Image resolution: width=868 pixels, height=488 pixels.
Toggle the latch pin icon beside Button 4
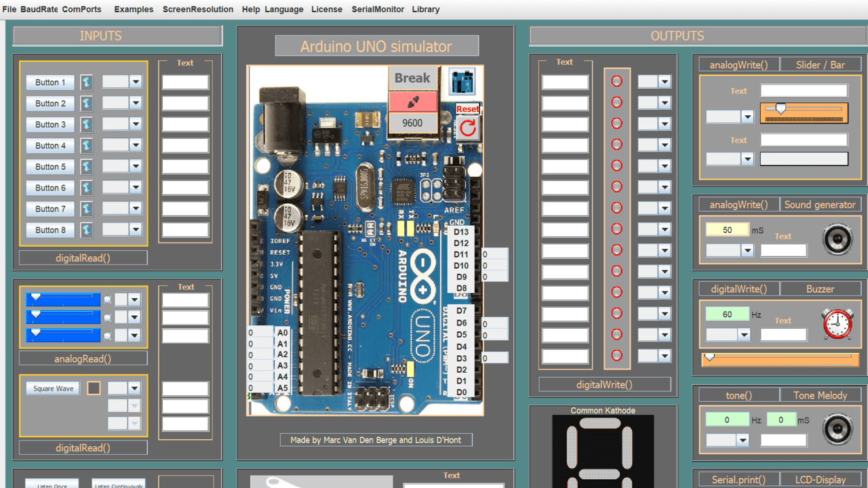coord(86,145)
